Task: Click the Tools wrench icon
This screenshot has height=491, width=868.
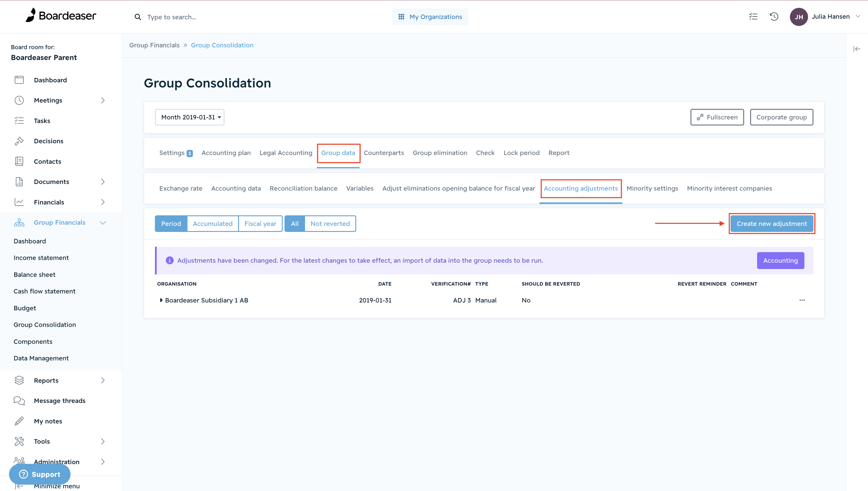Action: tap(19, 442)
